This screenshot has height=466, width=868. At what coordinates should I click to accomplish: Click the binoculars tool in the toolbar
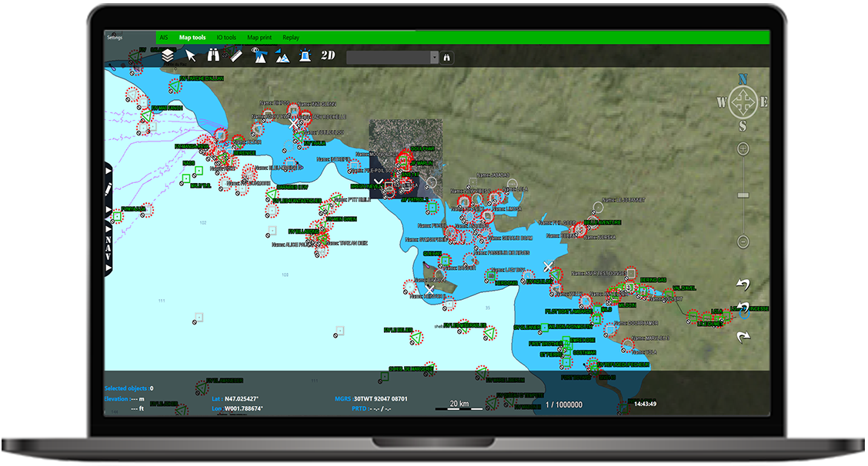(x=213, y=55)
